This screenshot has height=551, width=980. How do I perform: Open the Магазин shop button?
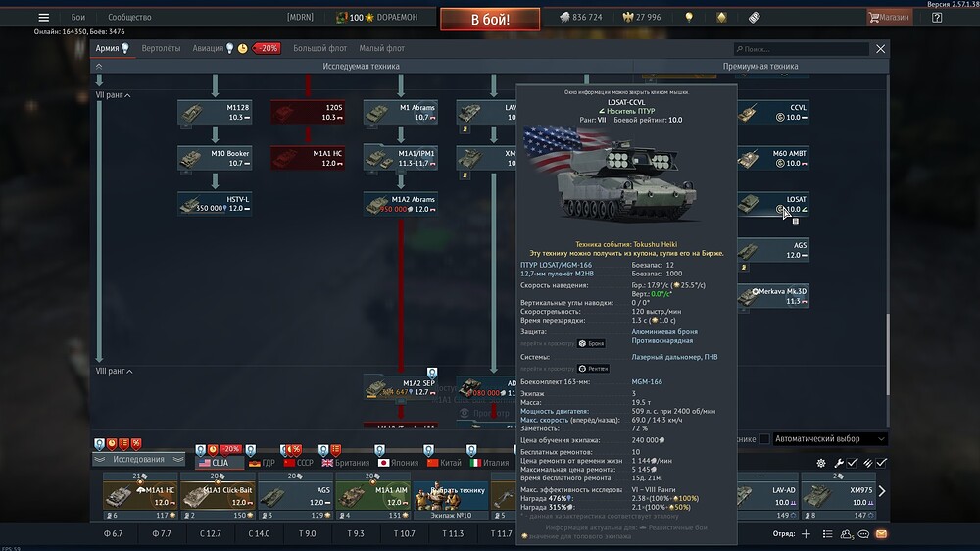(x=889, y=18)
